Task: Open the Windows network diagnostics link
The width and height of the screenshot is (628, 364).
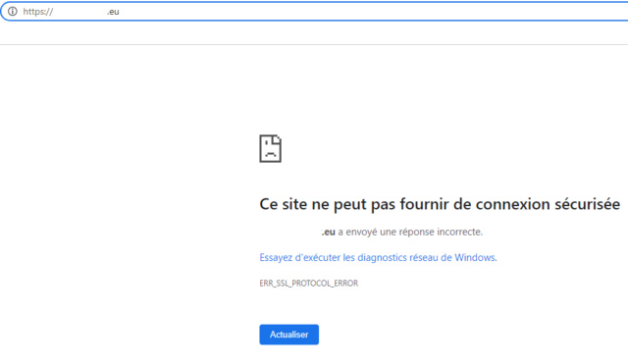Action: [x=378, y=257]
